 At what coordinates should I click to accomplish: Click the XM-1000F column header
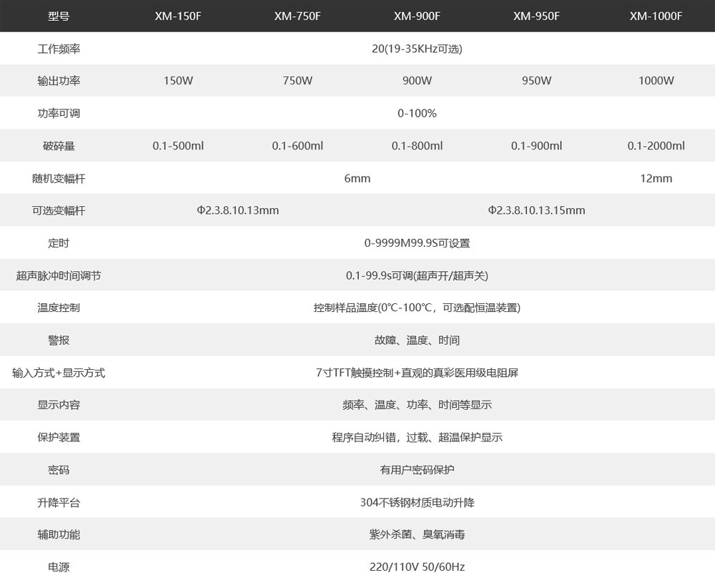(656, 16)
